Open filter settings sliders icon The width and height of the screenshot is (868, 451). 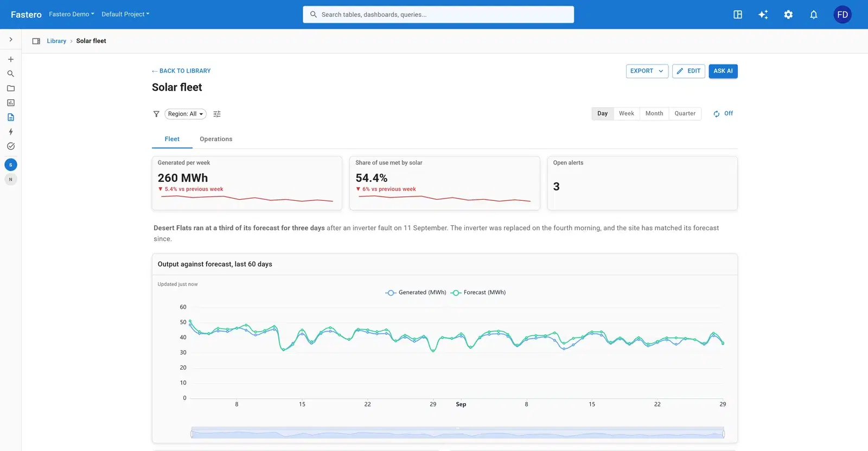(217, 114)
